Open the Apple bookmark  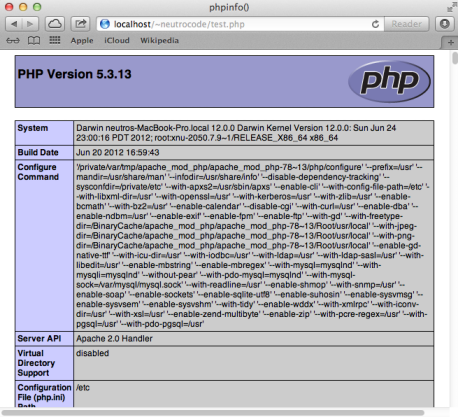[x=82, y=41]
